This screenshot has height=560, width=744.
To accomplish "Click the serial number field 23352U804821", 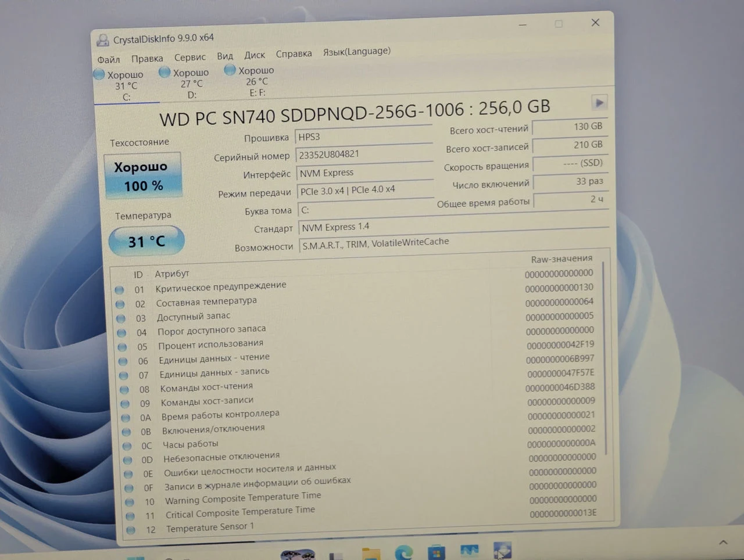I will [364, 154].
